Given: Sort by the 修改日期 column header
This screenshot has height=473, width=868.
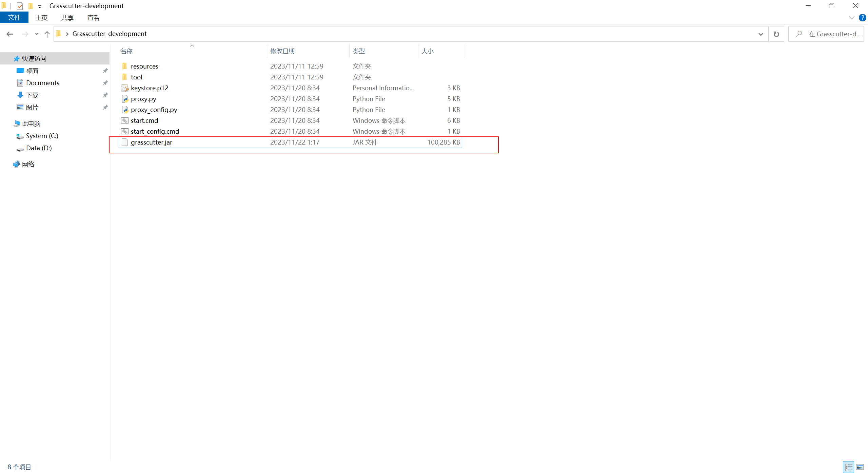Looking at the screenshot, I should [x=308, y=51].
